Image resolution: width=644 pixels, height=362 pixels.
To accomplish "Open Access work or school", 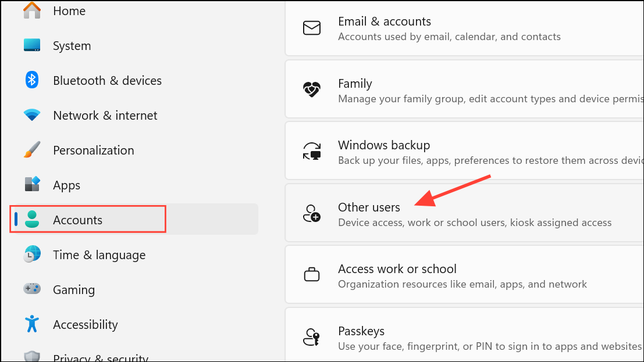I will click(x=464, y=275).
